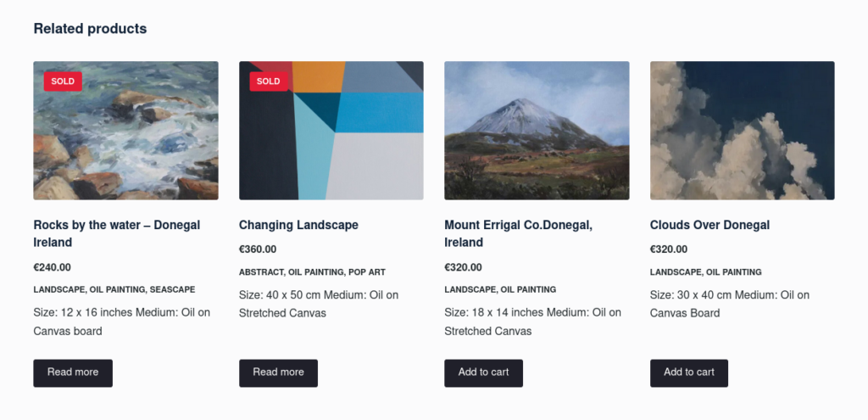Click the Sold badge on Changing Landscape

[268, 81]
